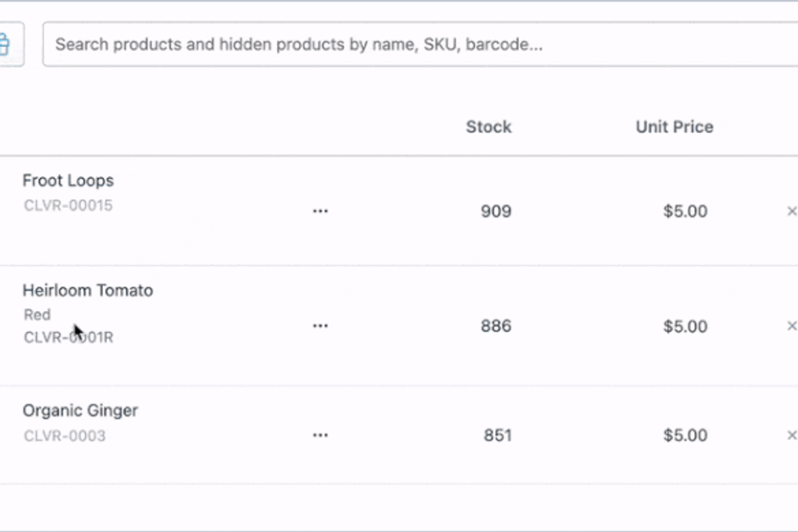
Task: Click the Stock column header
Action: (x=488, y=126)
